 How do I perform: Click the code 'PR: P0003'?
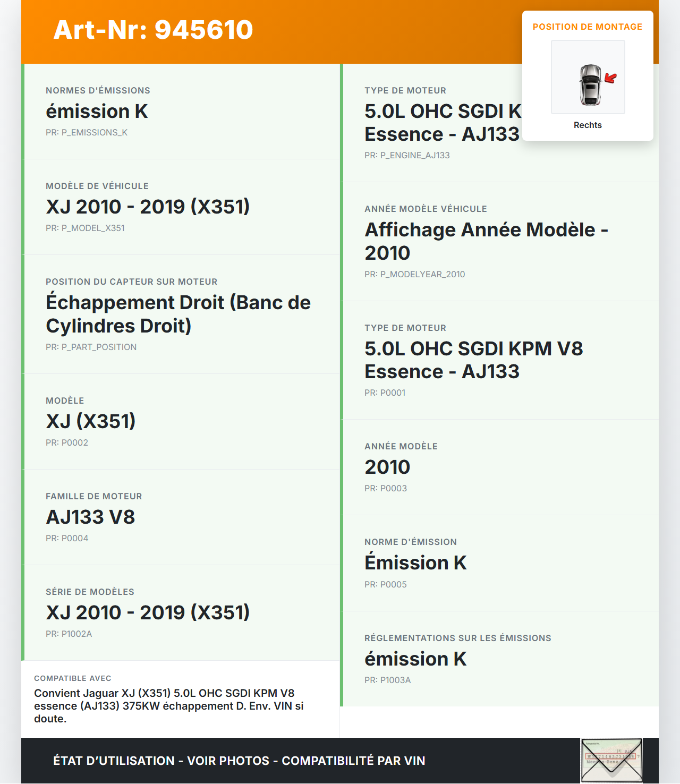pos(386,488)
